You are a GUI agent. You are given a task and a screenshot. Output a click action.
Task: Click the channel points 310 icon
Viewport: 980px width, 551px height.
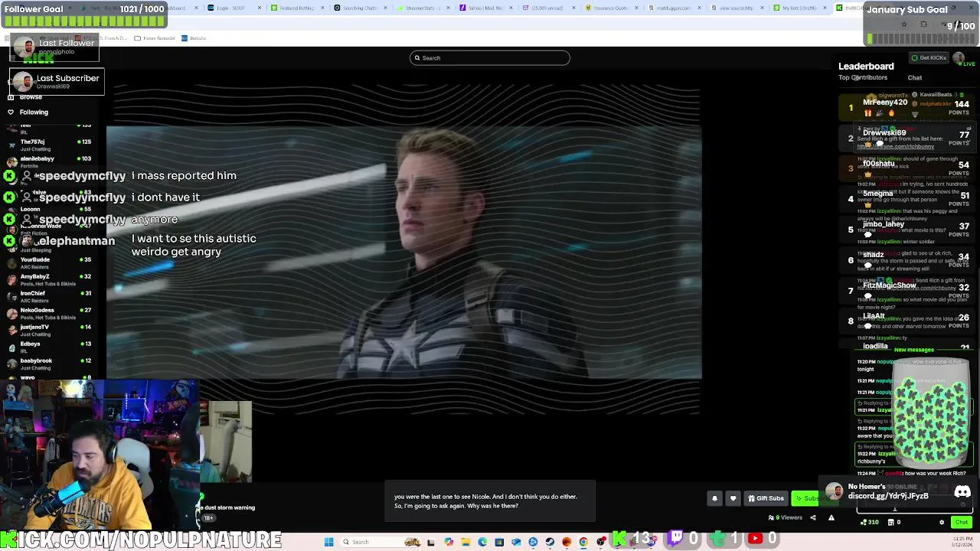(869, 522)
